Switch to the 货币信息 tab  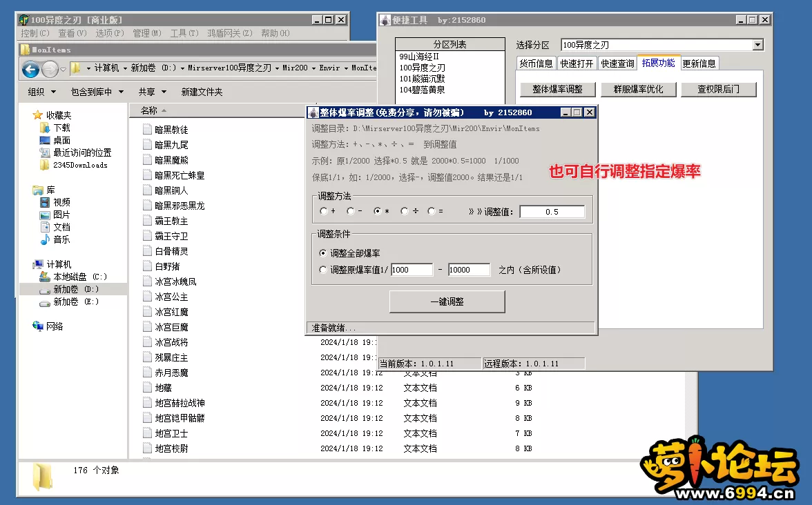pos(536,63)
